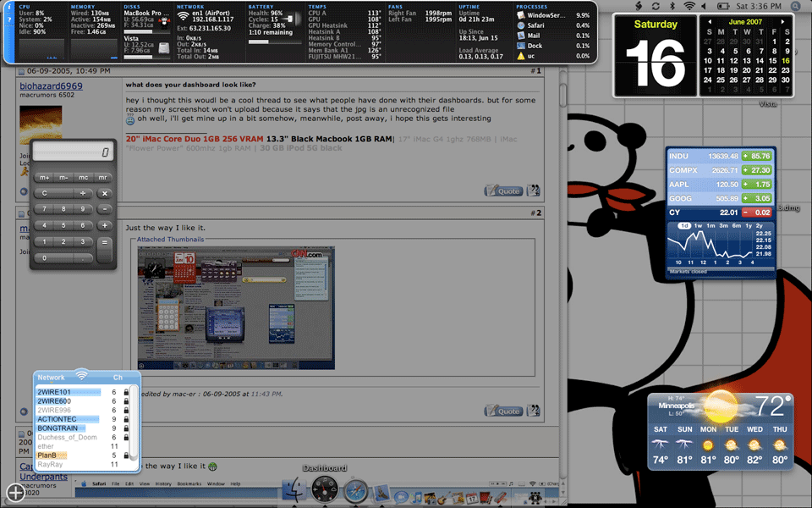Toggle AAPL change value +1.75
812x508 pixels.
pos(756,184)
